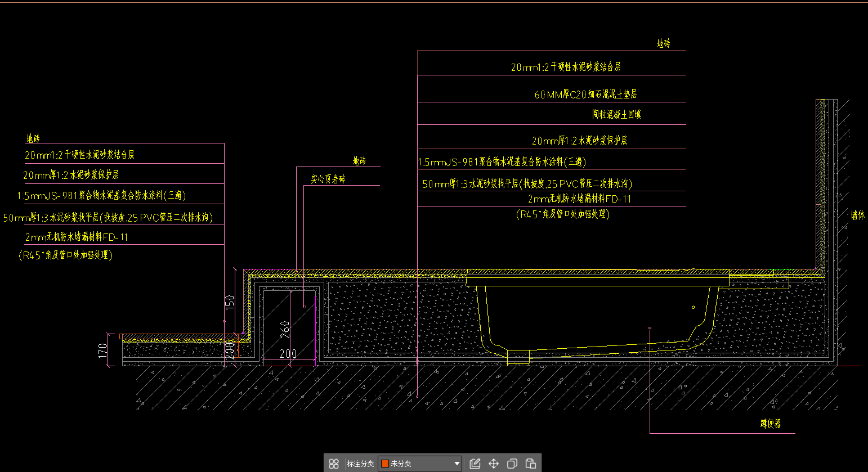Select 1.5mmJS-981 waterproof coating text in right list
Screen dimensions: 868x472
[x=502, y=162]
